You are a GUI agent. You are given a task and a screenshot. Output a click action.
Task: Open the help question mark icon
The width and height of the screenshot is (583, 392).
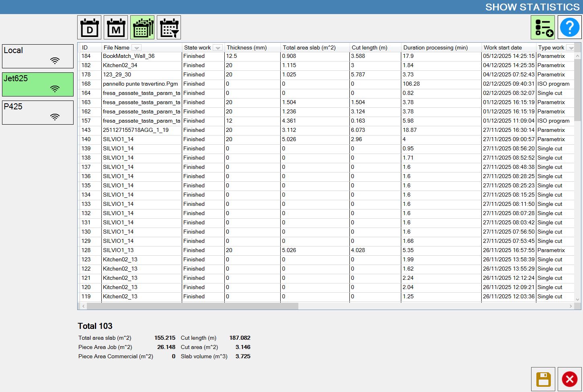(x=570, y=27)
